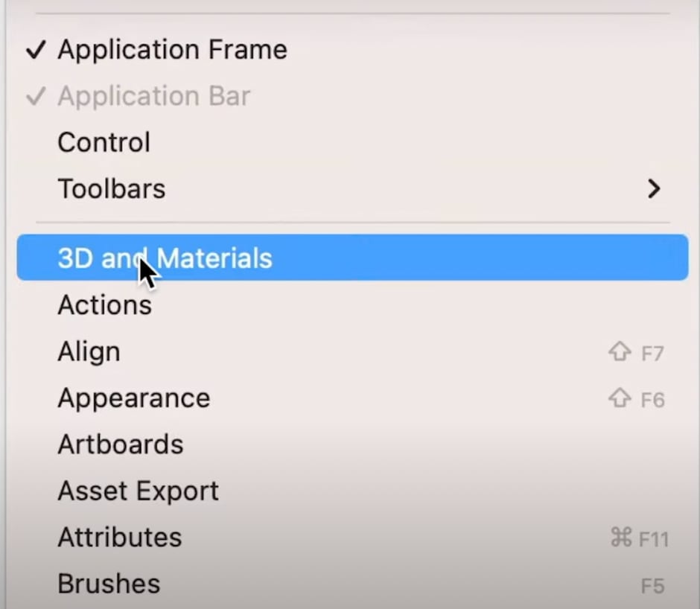Toggle the Application Frame checkmark
700x609 pixels.
36,51
